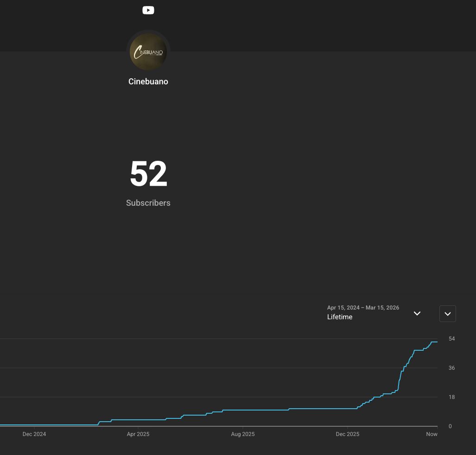This screenshot has width=476, height=455.
Task: Select the 52 subscriber count
Action: 148,174
